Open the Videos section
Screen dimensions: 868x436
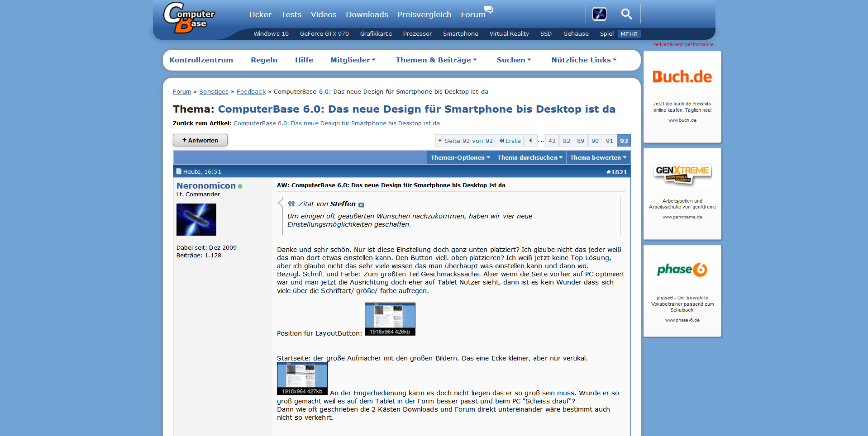click(x=324, y=14)
